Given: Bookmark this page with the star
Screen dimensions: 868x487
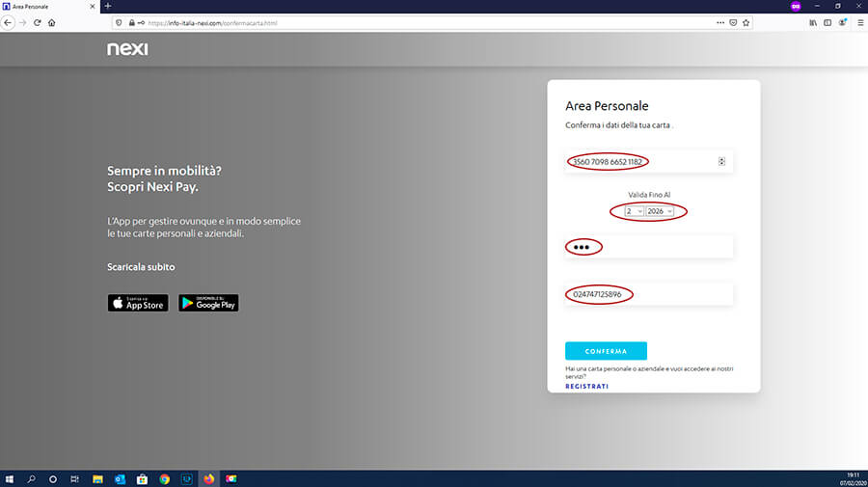Looking at the screenshot, I should point(746,23).
